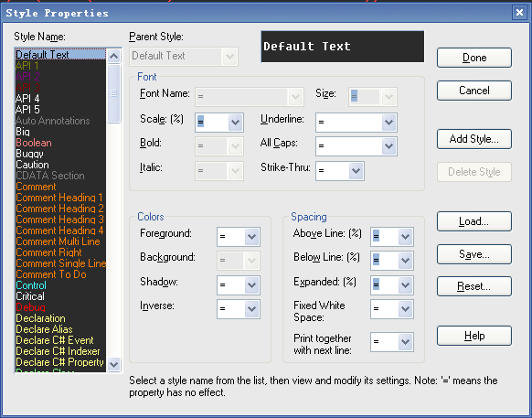Image resolution: width=532 pixels, height=418 pixels.
Task: Select the Default Text style
Action: point(60,55)
